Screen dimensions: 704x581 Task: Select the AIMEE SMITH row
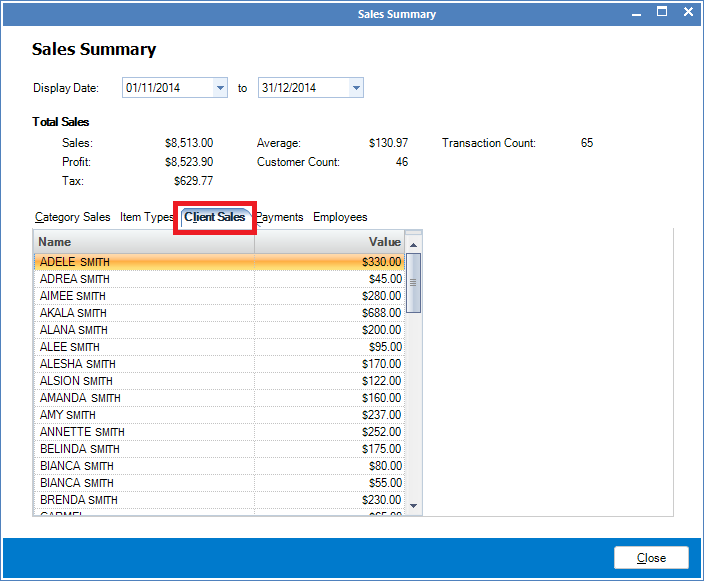pyautogui.click(x=219, y=296)
